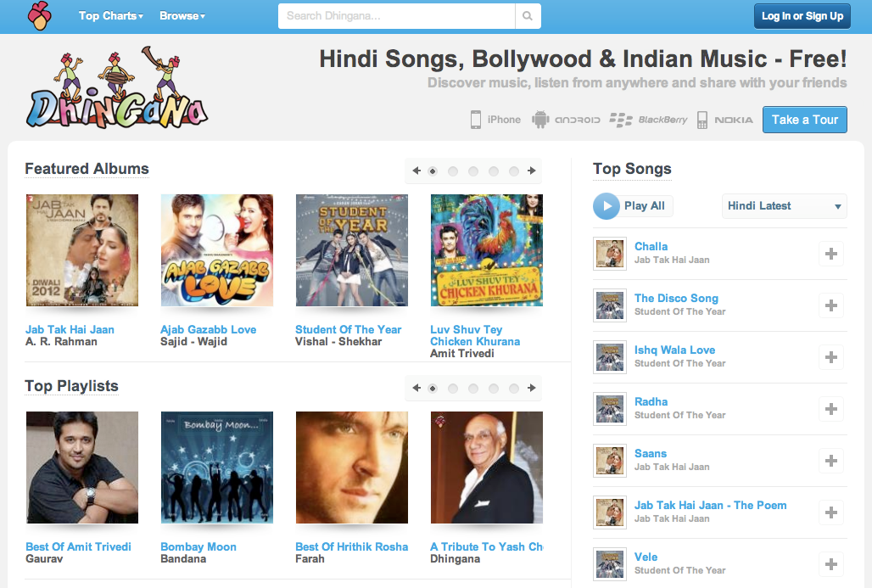The height and width of the screenshot is (588, 872).
Task: Add The Disco Song with plus icon
Action: click(831, 305)
